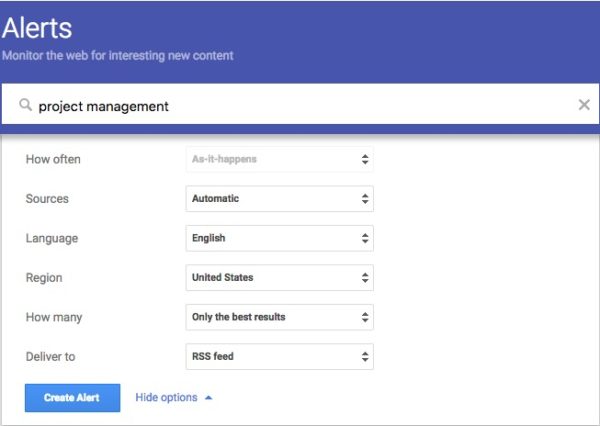Open the English language dropdown
The height and width of the screenshot is (426, 600).
click(x=280, y=238)
